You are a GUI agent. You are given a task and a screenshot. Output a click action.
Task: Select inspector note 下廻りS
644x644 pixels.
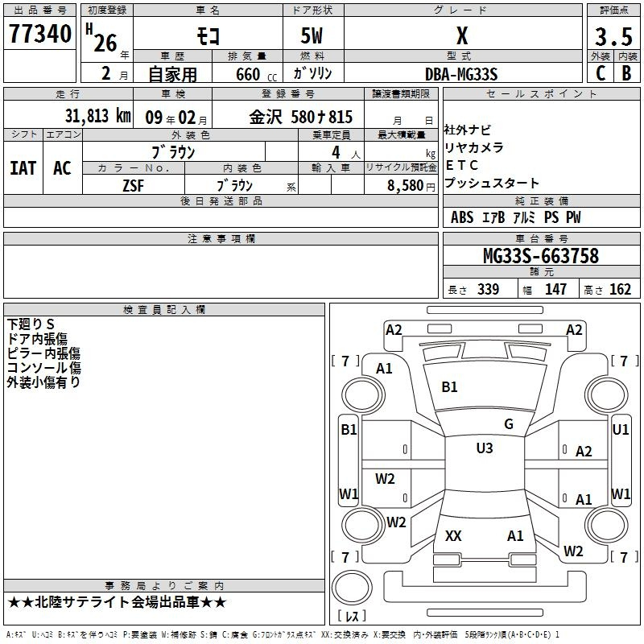click(x=31, y=324)
